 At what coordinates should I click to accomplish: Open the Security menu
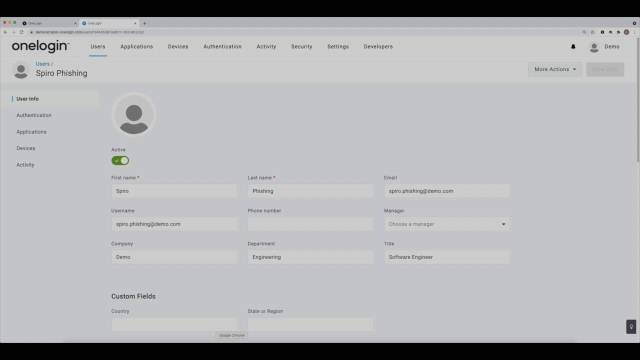click(x=302, y=47)
